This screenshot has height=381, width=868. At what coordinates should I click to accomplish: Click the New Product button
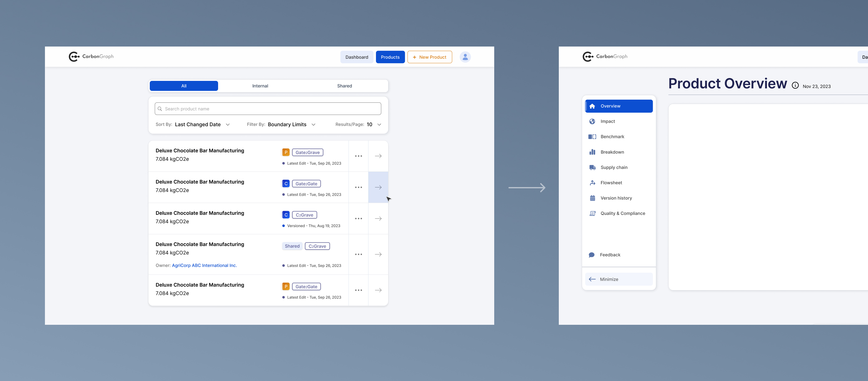click(x=430, y=57)
